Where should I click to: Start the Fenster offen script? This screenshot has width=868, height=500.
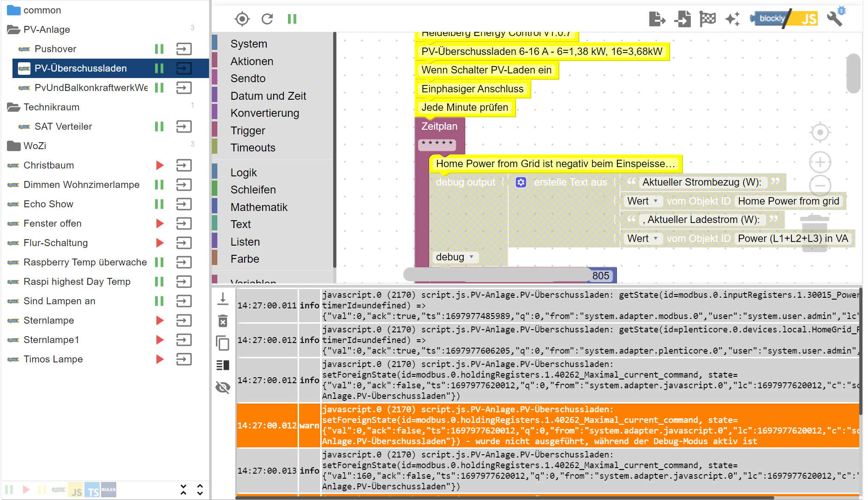point(160,223)
